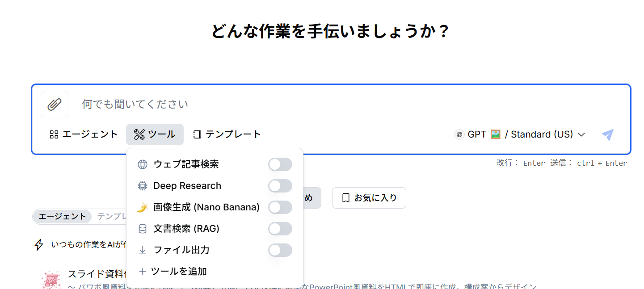Click the lightning bolt icon

point(39,244)
